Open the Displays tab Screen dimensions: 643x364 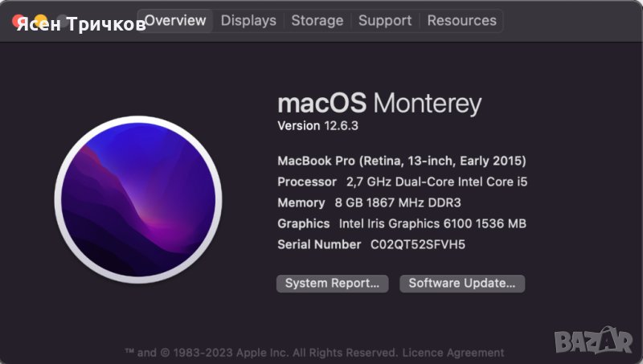pos(248,20)
